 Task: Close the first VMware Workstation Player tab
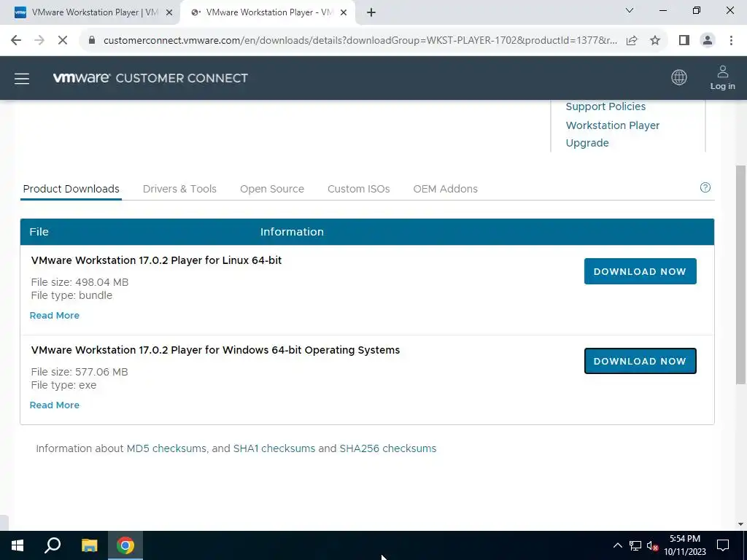[x=169, y=13]
